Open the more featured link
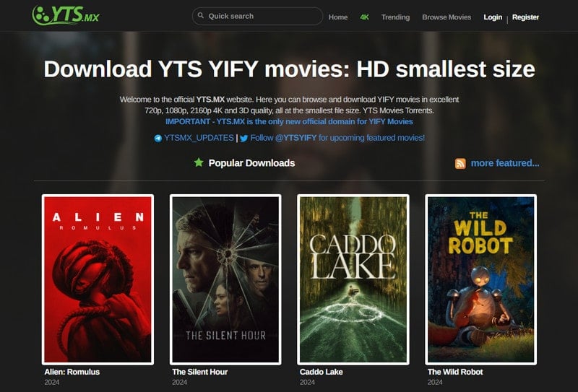This screenshot has height=392, width=578. tap(505, 163)
